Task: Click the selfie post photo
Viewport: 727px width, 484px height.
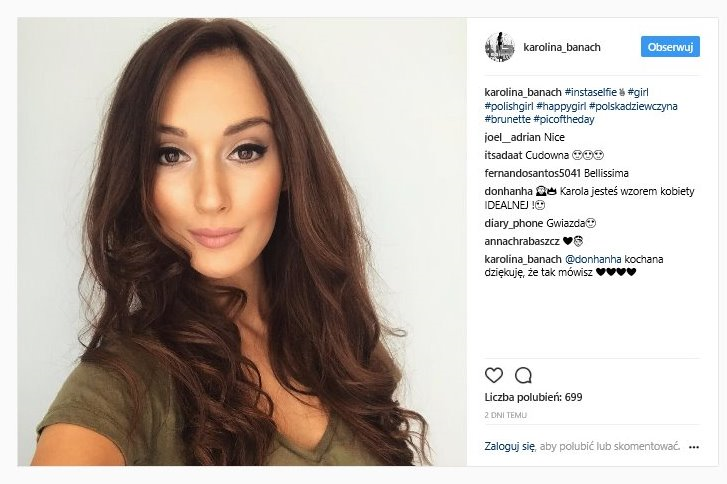Action: tap(242, 242)
